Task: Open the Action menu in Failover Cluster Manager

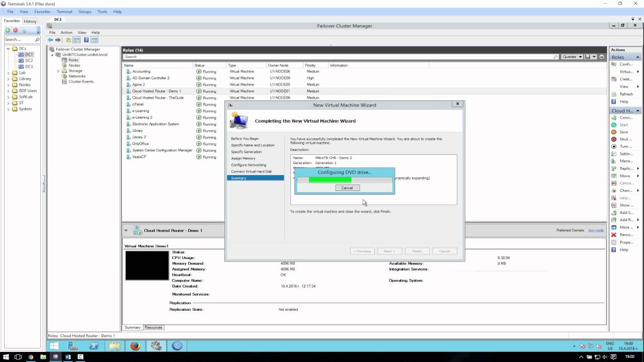Action: click(66, 33)
